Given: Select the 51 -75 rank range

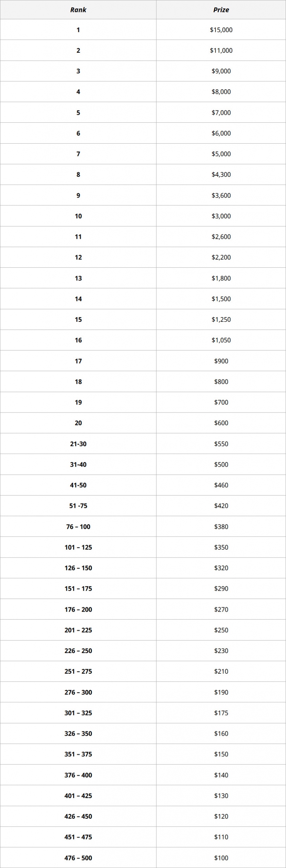Looking at the screenshot, I should point(78,506).
